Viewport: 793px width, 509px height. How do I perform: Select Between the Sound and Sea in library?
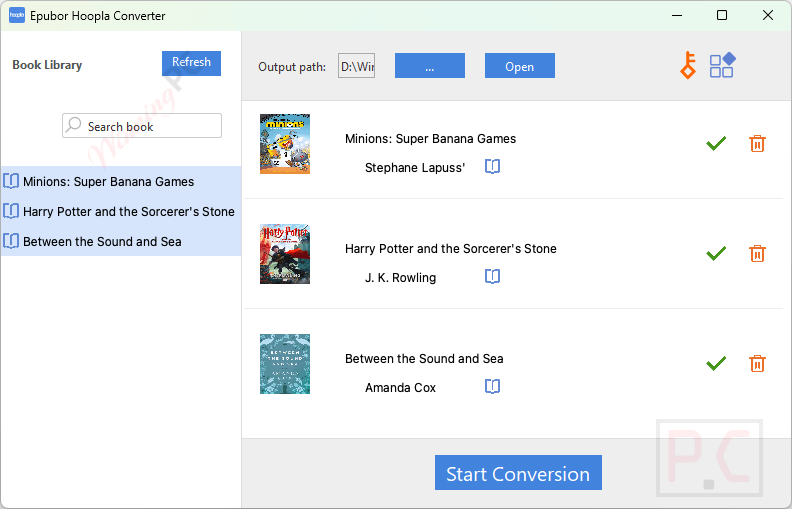[121, 241]
